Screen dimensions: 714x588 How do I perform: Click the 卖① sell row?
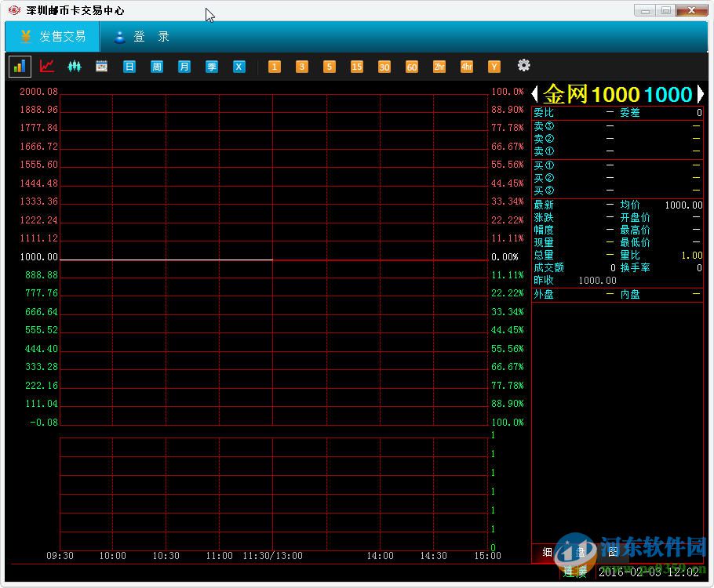coord(617,151)
